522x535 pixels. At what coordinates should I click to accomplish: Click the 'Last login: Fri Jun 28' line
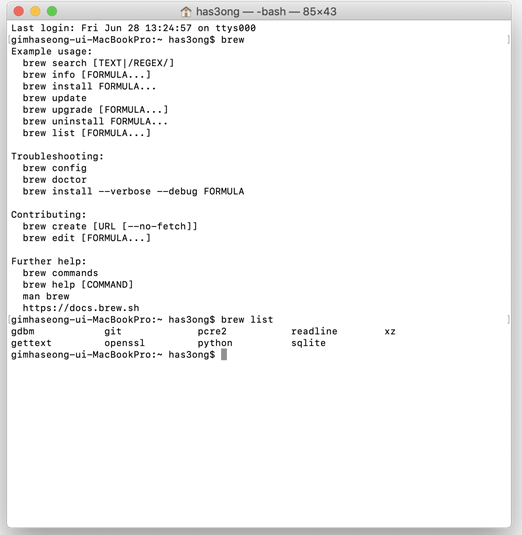pos(133,28)
